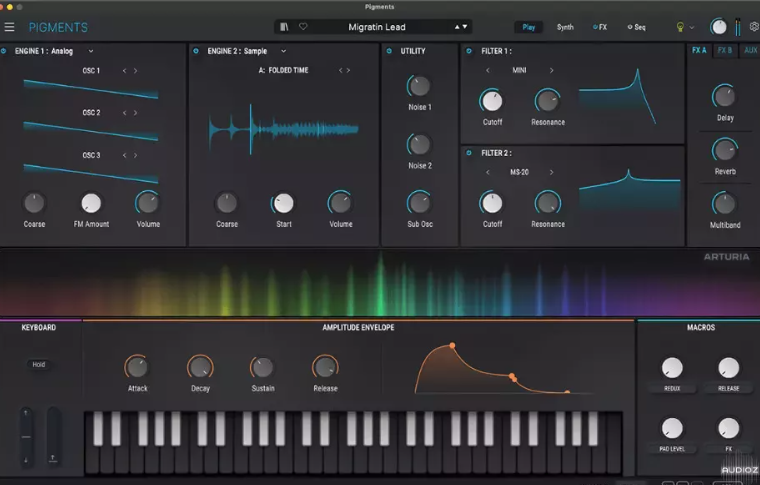Toggle the keyboard Hold button
The height and width of the screenshot is (485, 760).
coord(38,364)
